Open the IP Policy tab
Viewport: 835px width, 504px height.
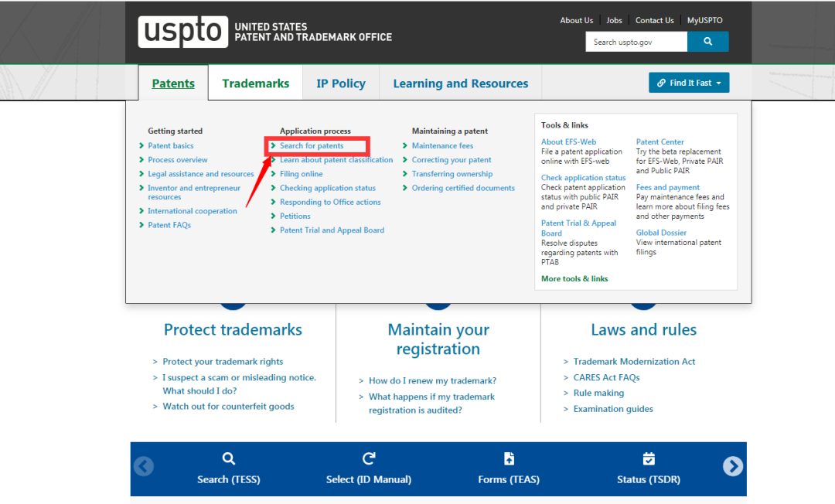341,83
